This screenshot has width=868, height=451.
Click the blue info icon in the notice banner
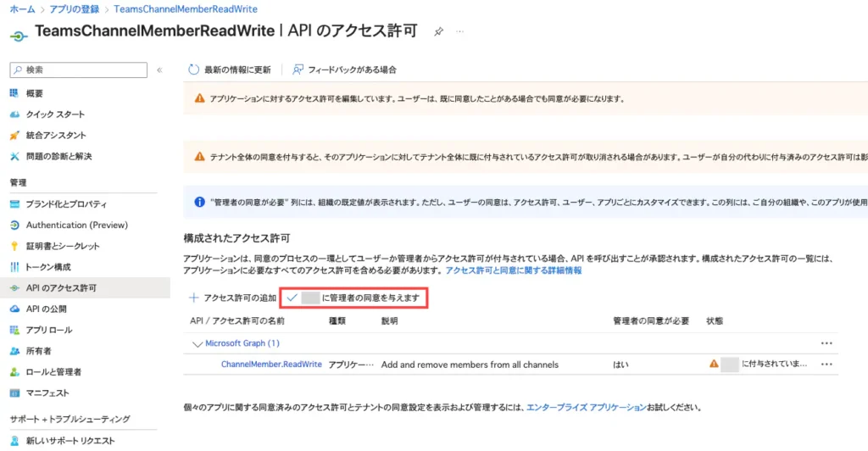pyautogui.click(x=199, y=202)
